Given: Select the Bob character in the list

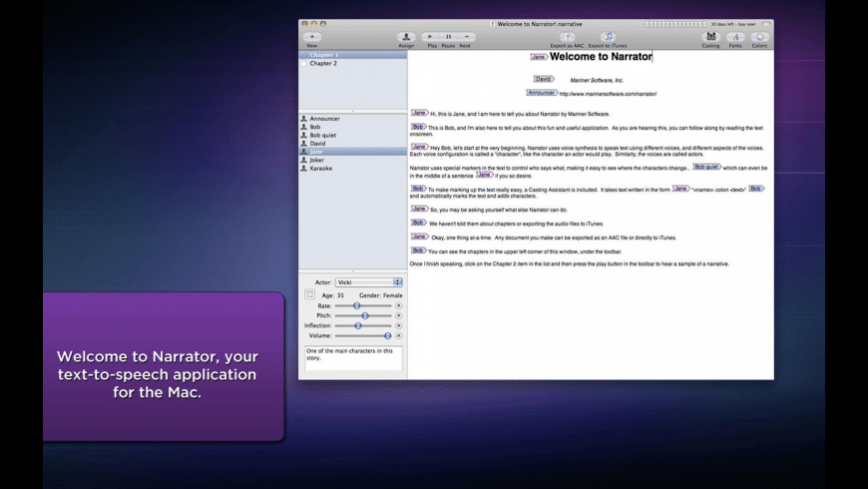Looking at the screenshot, I should coord(353,127).
